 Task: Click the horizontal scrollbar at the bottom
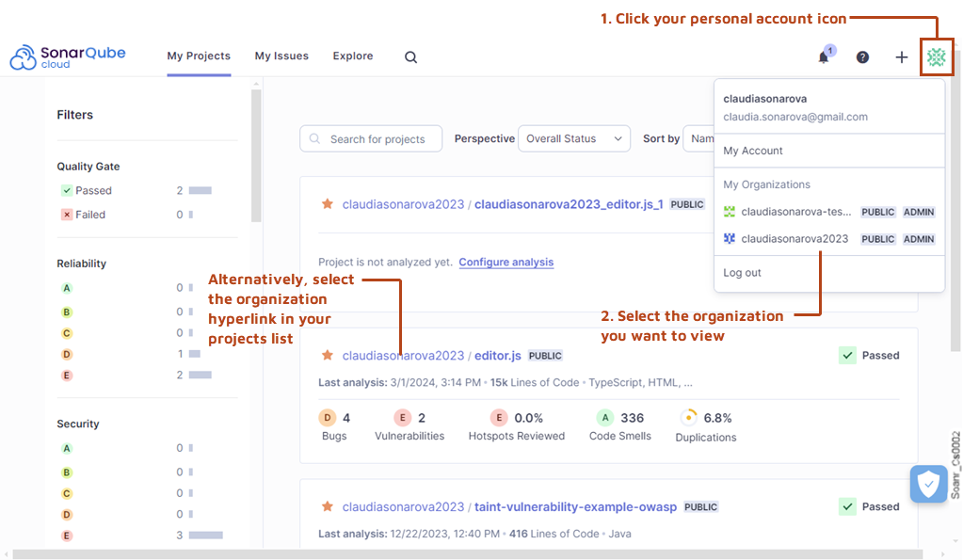468,554
